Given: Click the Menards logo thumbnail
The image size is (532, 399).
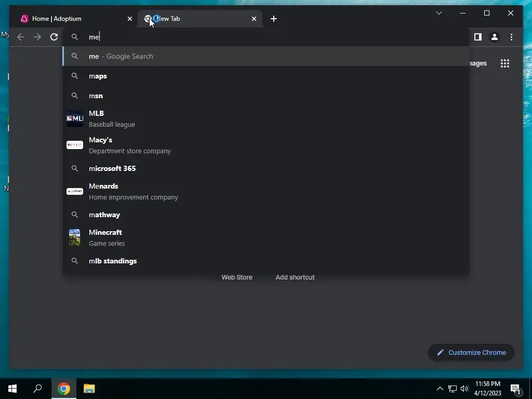Looking at the screenshot, I should coord(75,191).
